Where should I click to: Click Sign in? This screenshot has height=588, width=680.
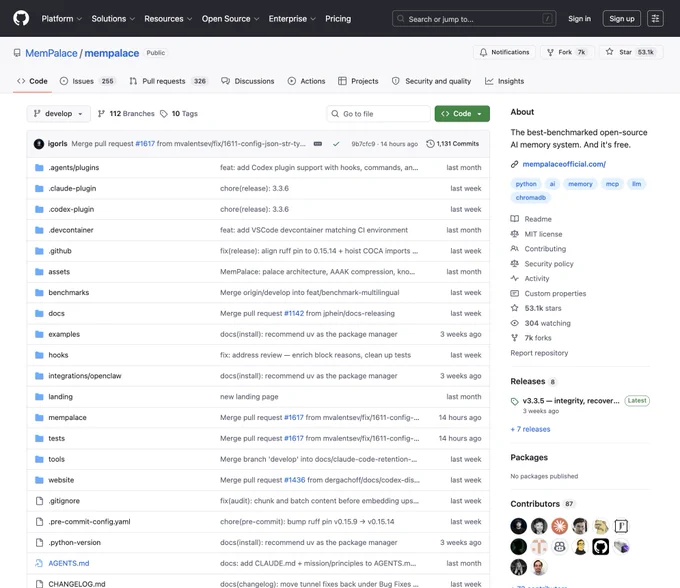click(x=579, y=19)
